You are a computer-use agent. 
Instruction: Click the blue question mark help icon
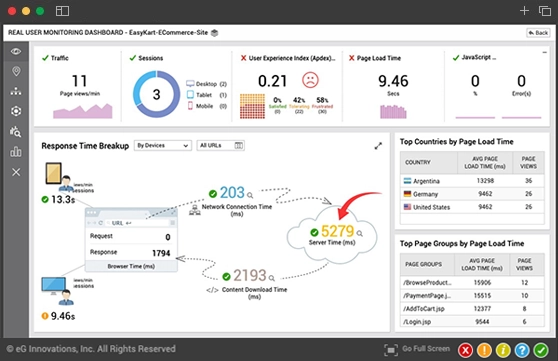coord(522,350)
